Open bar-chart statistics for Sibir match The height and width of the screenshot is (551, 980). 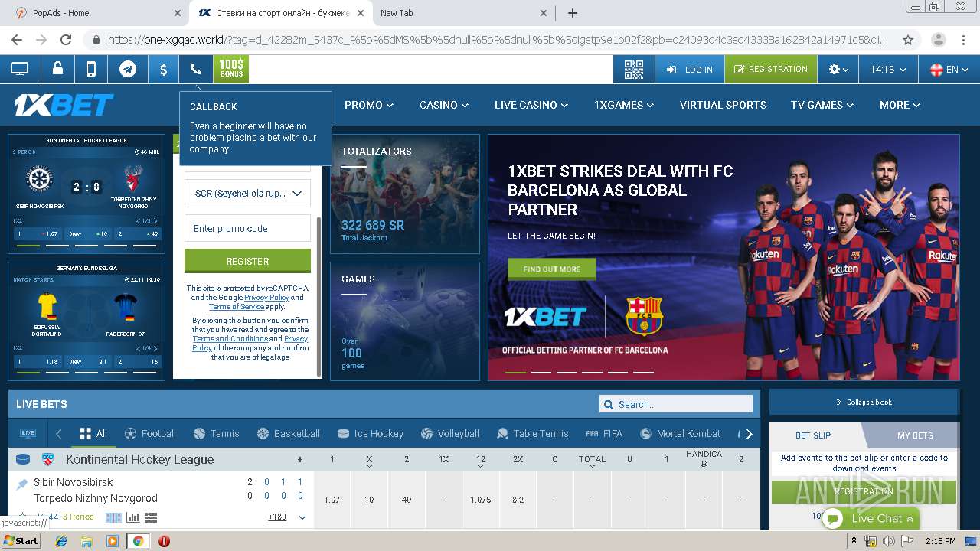pos(132,518)
